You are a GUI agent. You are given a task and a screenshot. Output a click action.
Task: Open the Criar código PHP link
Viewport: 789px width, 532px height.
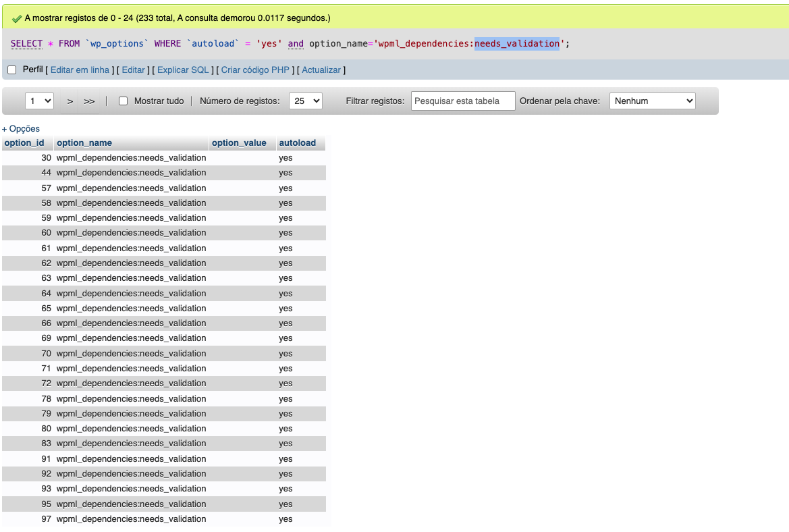tap(255, 70)
